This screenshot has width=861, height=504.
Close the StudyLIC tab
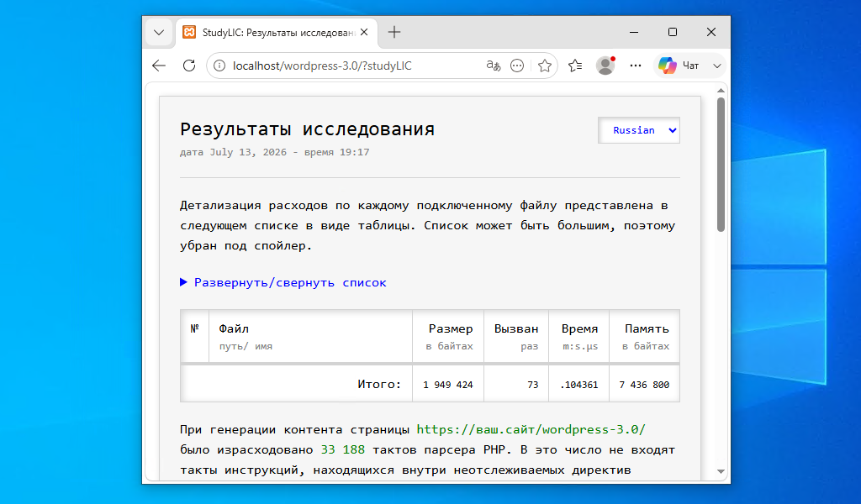click(364, 33)
